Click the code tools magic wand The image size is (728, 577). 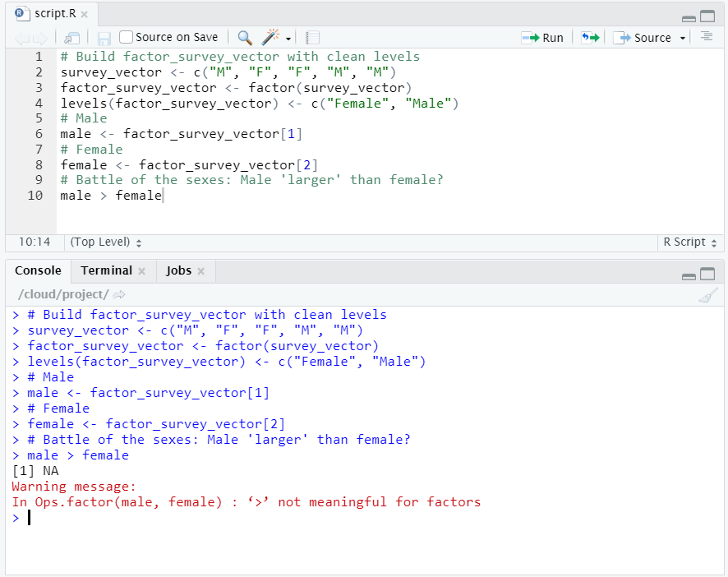tap(270, 37)
